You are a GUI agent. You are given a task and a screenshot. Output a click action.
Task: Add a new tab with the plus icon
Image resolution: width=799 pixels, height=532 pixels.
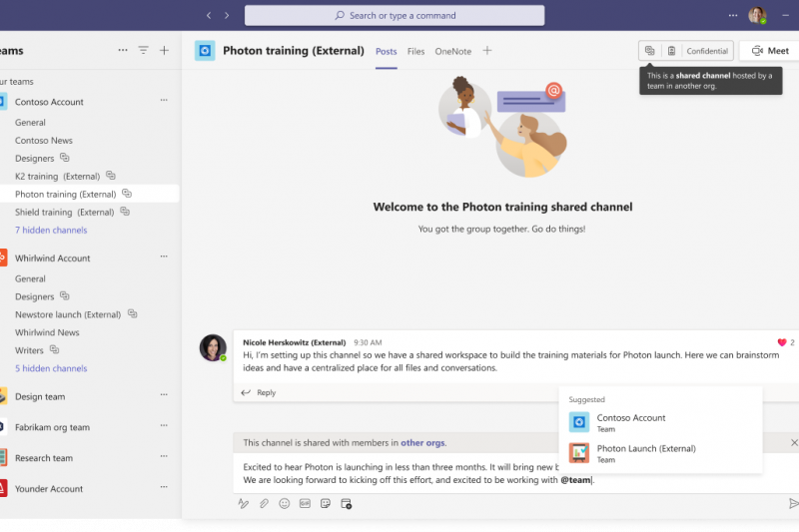[x=487, y=50]
